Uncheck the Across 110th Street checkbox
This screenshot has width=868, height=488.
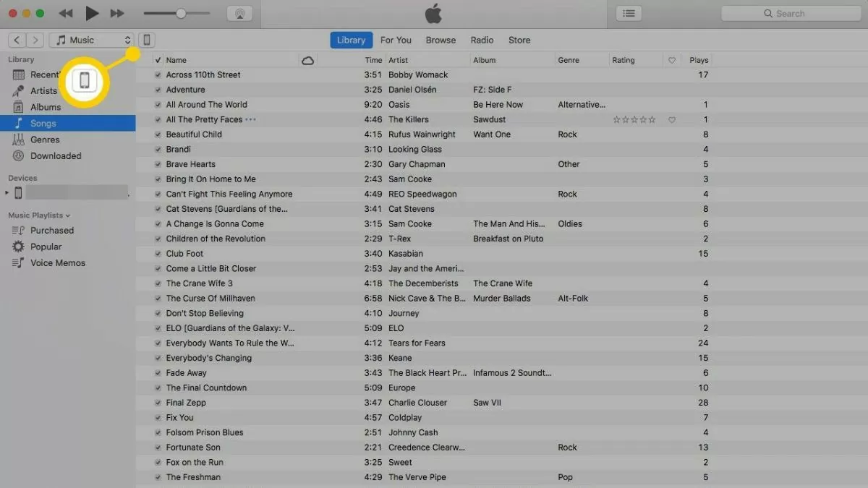coord(158,75)
